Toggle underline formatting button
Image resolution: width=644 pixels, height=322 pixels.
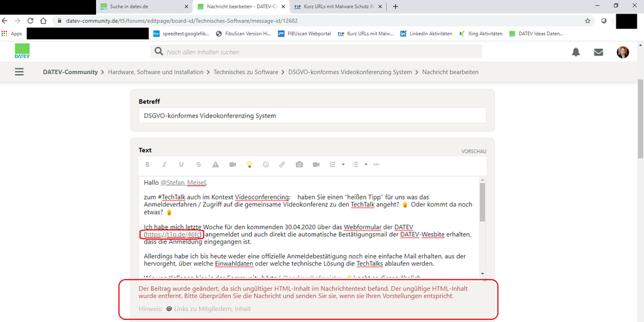click(181, 165)
